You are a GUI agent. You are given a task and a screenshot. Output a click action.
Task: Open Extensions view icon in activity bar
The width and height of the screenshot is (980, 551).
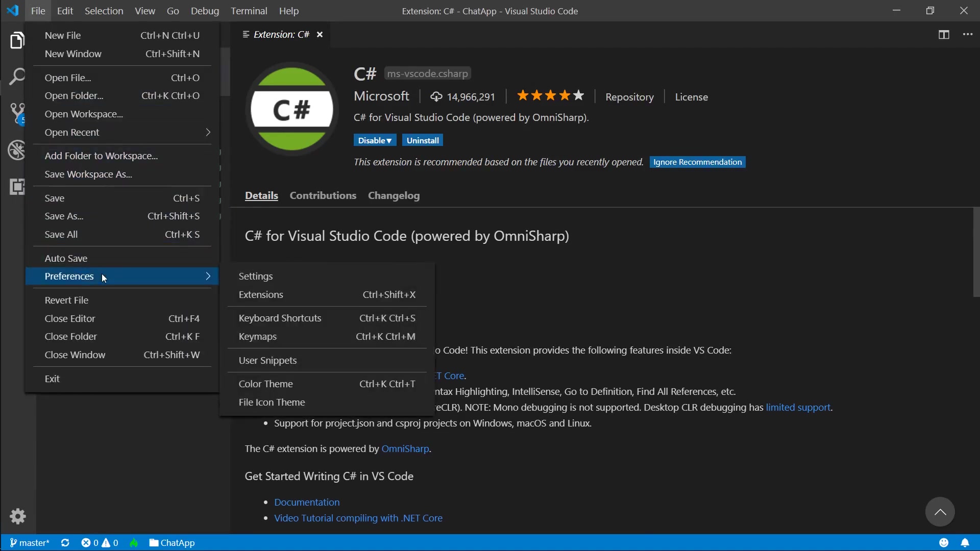coord(17,187)
